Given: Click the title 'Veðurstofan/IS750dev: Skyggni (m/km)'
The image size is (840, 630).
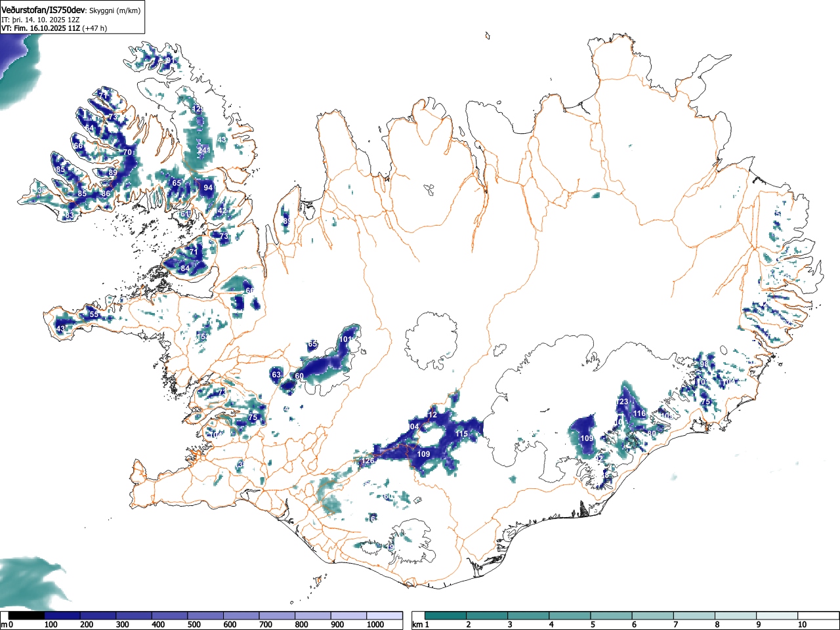Looking at the screenshot, I should pos(71,10).
